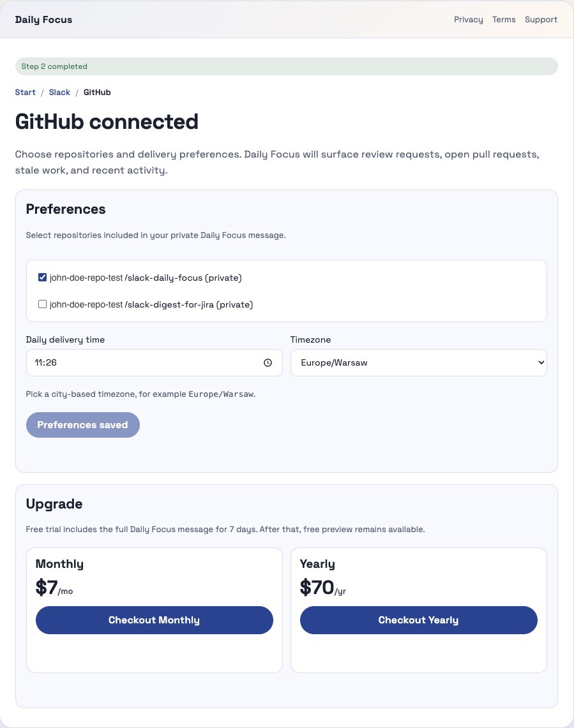Image resolution: width=574 pixels, height=728 pixels.
Task: Go to the Slack breadcrumb step
Action: point(59,92)
